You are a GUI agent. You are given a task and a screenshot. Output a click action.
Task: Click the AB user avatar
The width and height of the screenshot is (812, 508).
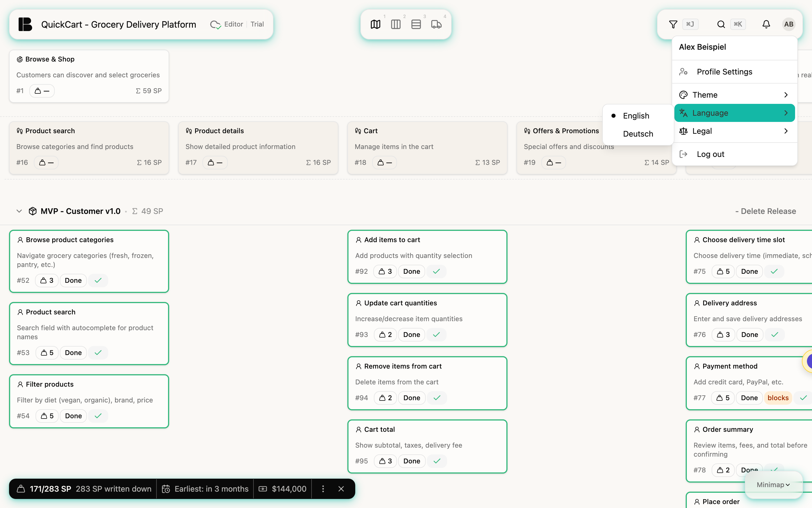pyautogui.click(x=789, y=24)
